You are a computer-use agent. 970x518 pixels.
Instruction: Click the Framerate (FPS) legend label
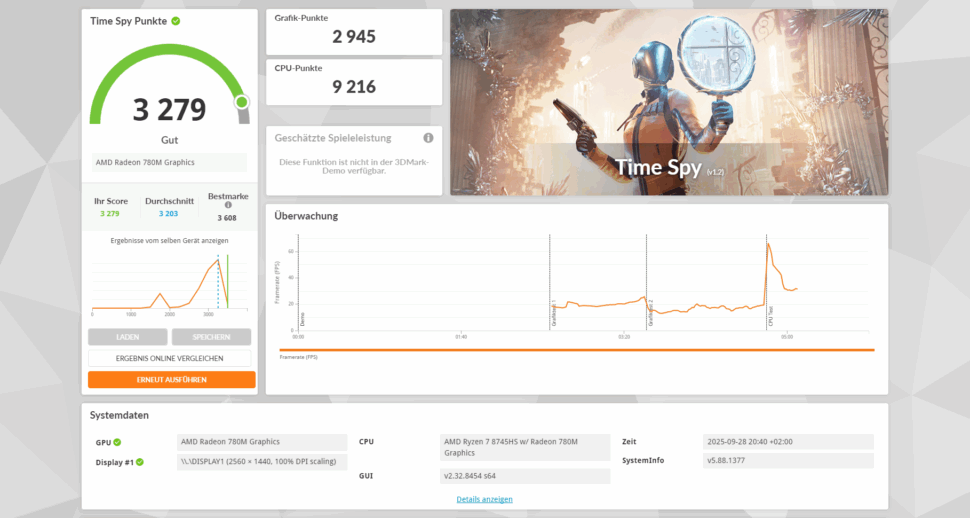point(299,357)
